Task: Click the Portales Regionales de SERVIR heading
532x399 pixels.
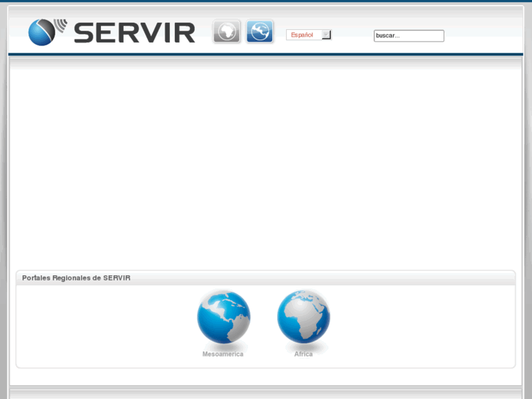Action: (76, 277)
